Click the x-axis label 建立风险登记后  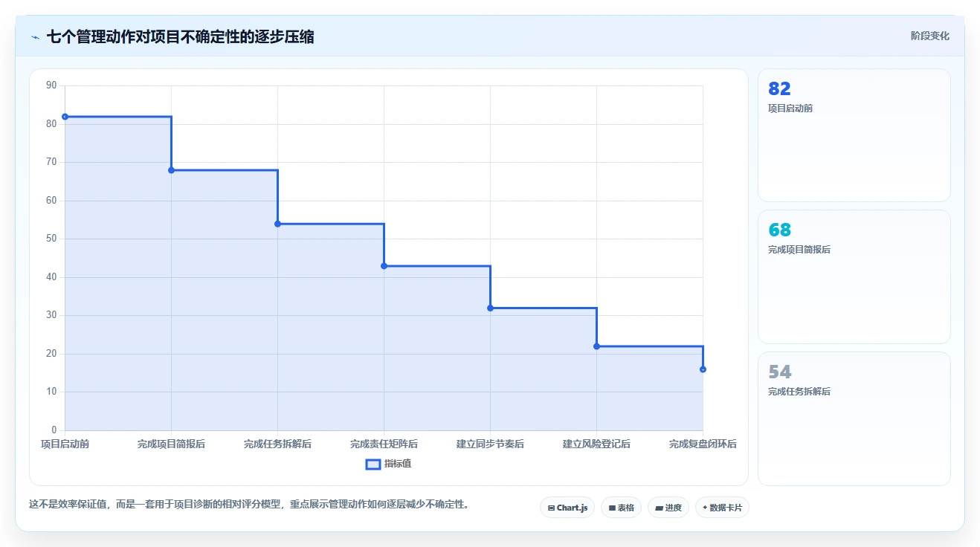pyautogui.click(x=596, y=444)
